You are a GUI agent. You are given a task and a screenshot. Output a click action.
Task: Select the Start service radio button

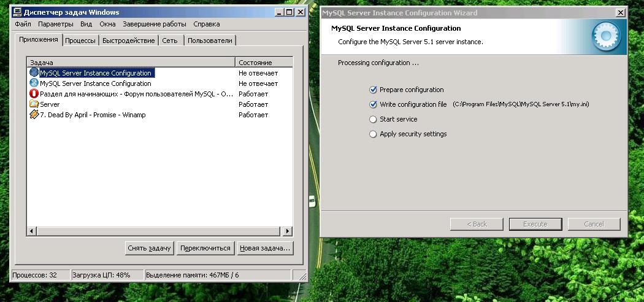[373, 119]
